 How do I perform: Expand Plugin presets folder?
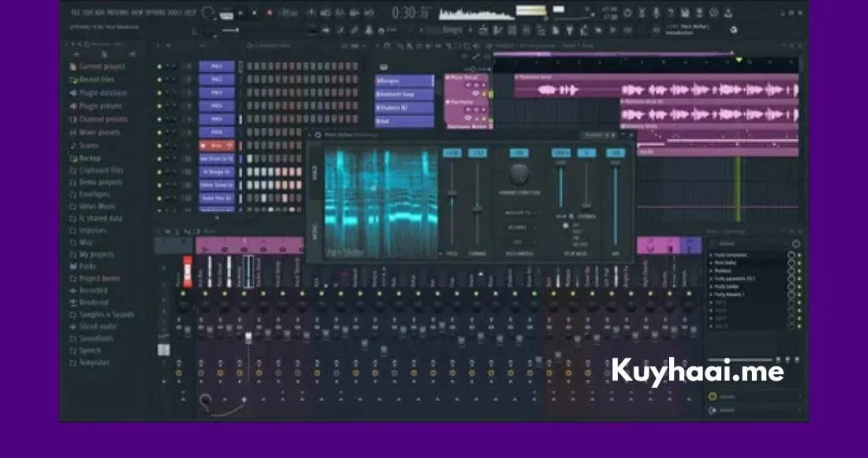(x=95, y=106)
